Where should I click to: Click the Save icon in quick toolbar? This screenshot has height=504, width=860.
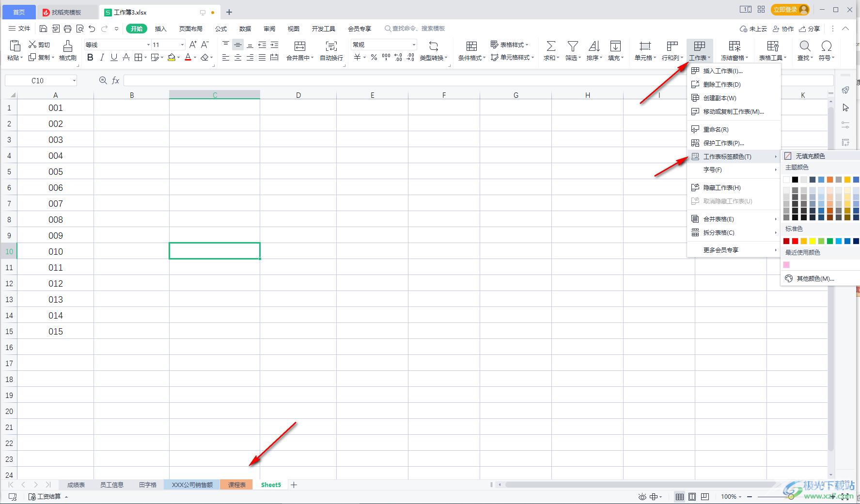(43, 29)
